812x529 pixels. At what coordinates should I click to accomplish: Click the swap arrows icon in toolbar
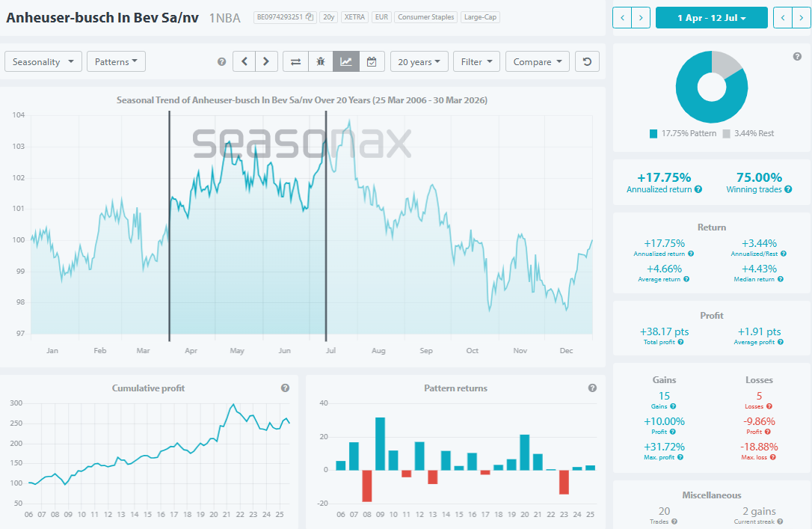click(295, 61)
